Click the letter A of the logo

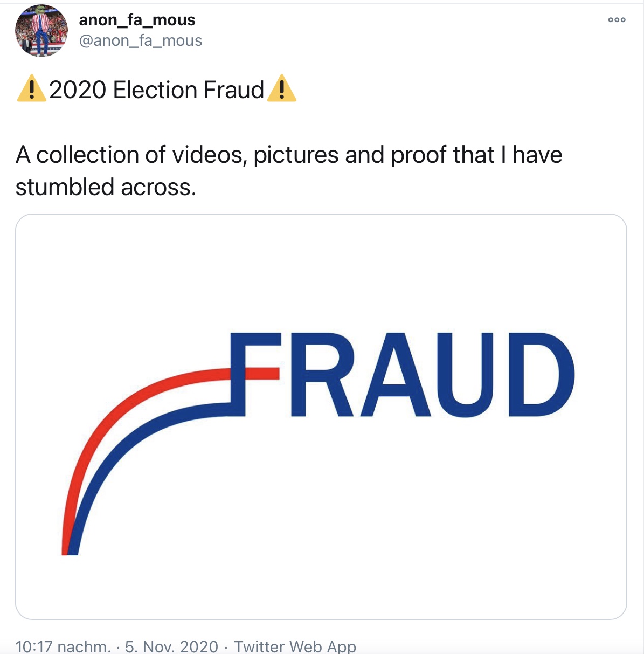pyautogui.click(x=394, y=375)
